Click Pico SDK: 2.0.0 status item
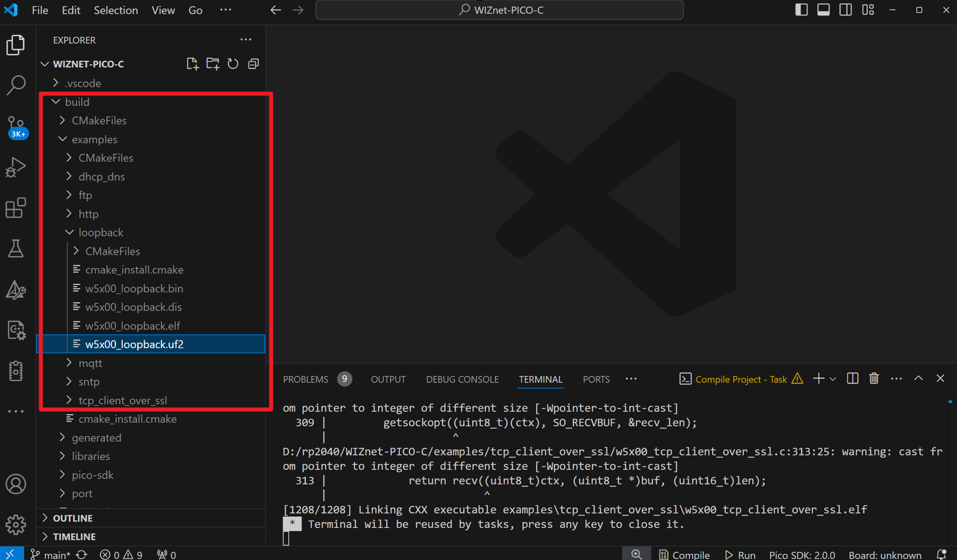The image size is (957, 560). pos(802,554)
